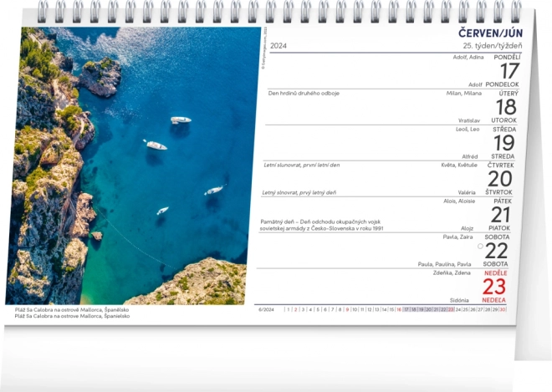Click the moon phase icon beside 22

tap(480, 247)
